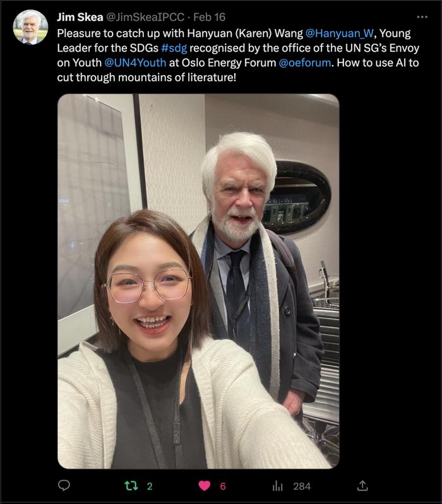Viewport: 442px width, 504px height.
Task: Click the share upload icon
Action: (x=362, y=485)
